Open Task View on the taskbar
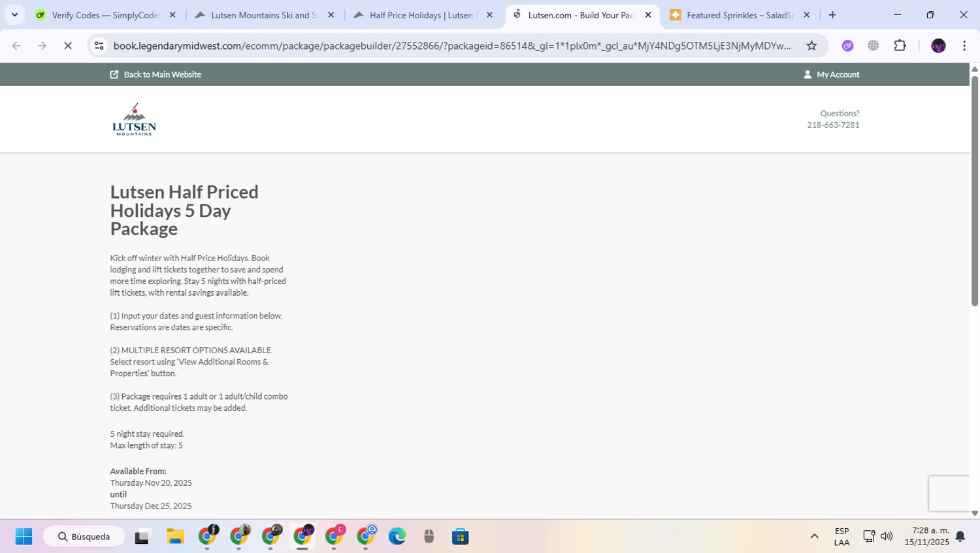This screenshot has width=980, height=553. (x=142, y=537)
